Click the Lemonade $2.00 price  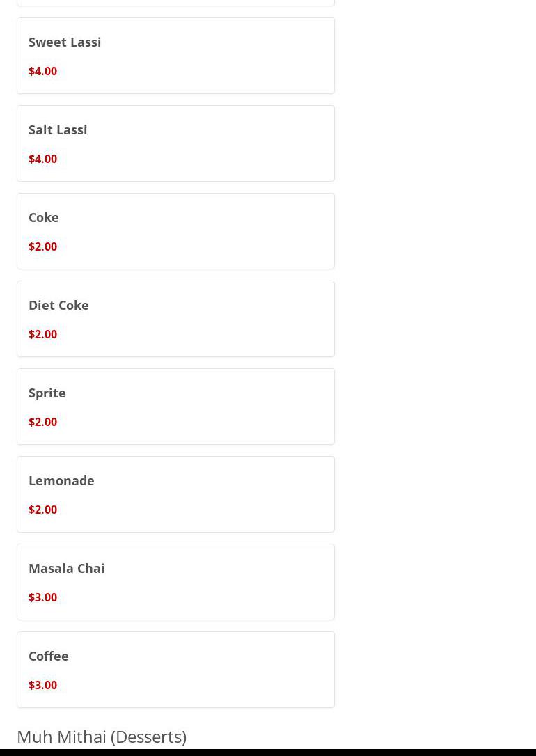coord(43,510)
